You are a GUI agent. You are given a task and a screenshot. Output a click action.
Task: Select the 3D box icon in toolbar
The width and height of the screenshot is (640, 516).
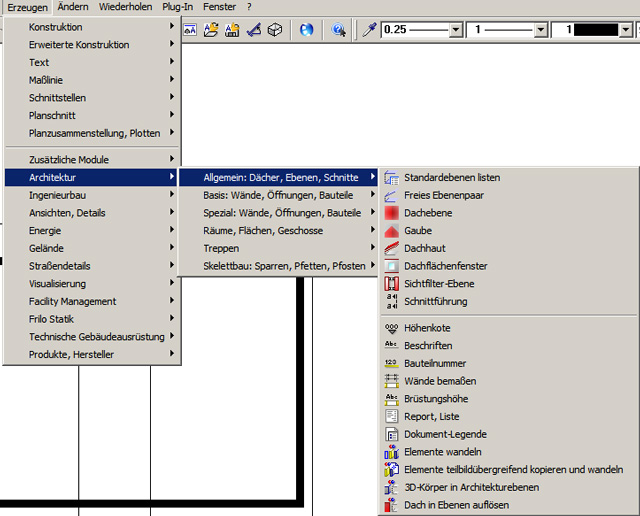tap(274, 30)
